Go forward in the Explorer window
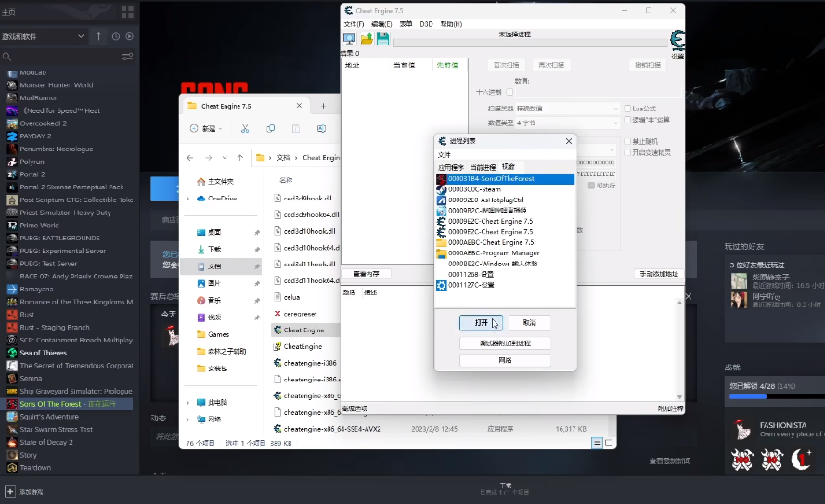Screen dimensions: 825x504 tap(209, 157)
